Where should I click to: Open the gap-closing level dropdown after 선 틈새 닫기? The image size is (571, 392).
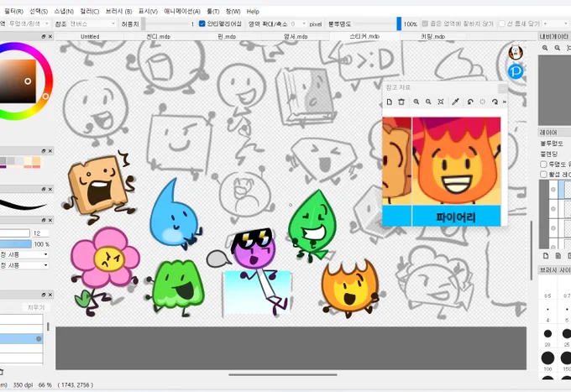[555, 24]
